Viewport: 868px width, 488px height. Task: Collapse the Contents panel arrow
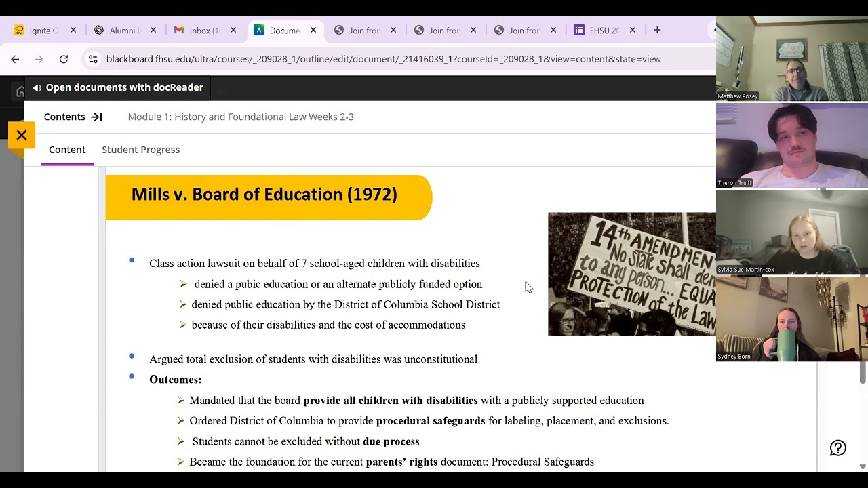[x=96, y=117]
